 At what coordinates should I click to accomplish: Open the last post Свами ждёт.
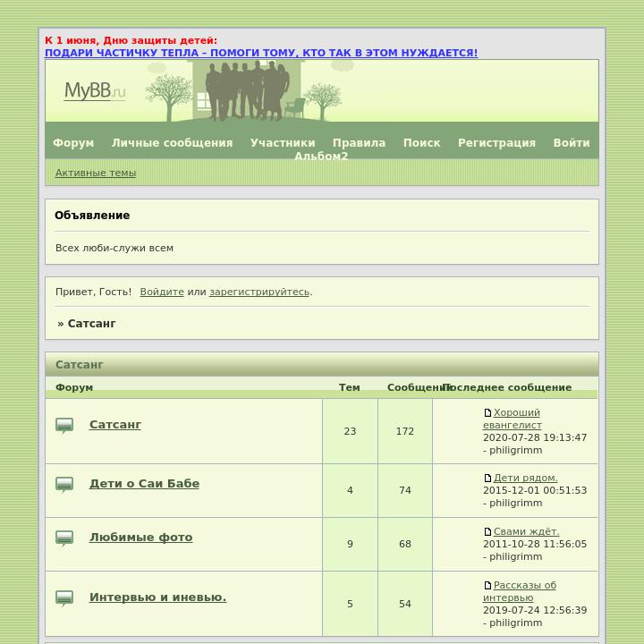coord(526,532)
